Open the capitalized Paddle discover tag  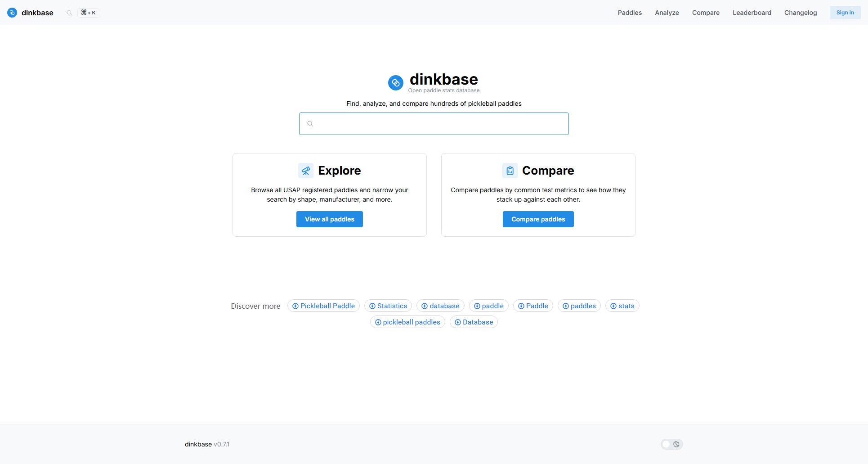coord(533,306)
